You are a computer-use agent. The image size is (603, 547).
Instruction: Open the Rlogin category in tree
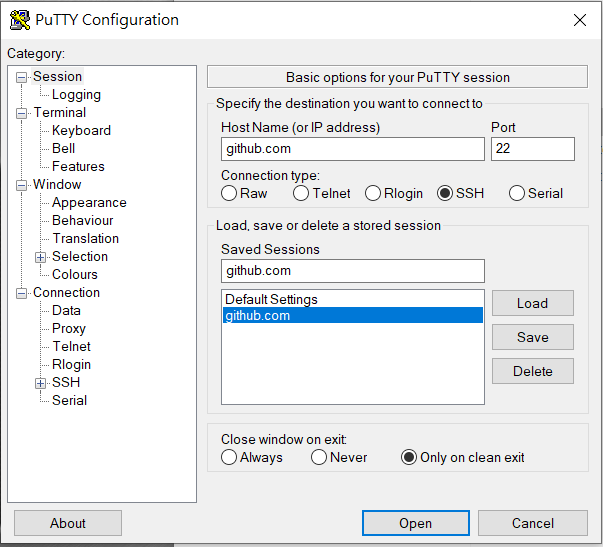coord(72,364)
